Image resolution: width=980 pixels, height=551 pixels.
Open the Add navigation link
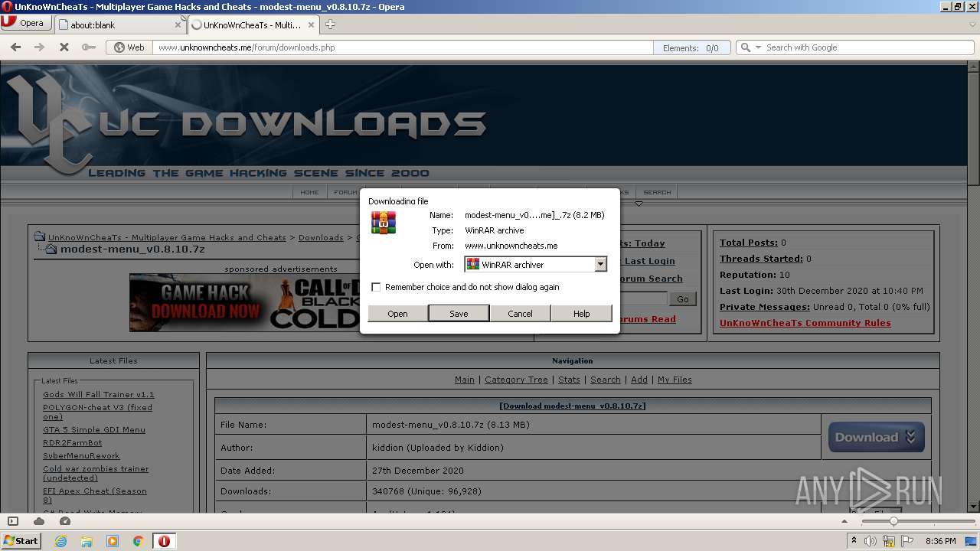(639, 380)
